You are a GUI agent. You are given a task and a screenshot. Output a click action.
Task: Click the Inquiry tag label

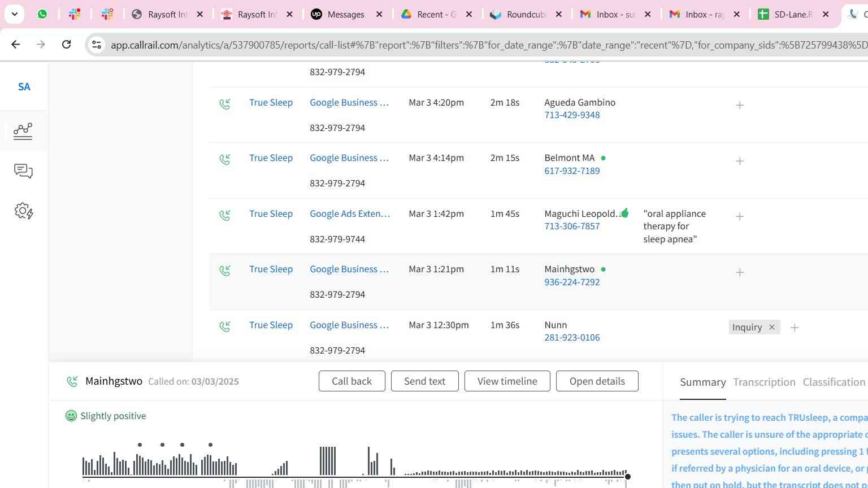[747, 327]
